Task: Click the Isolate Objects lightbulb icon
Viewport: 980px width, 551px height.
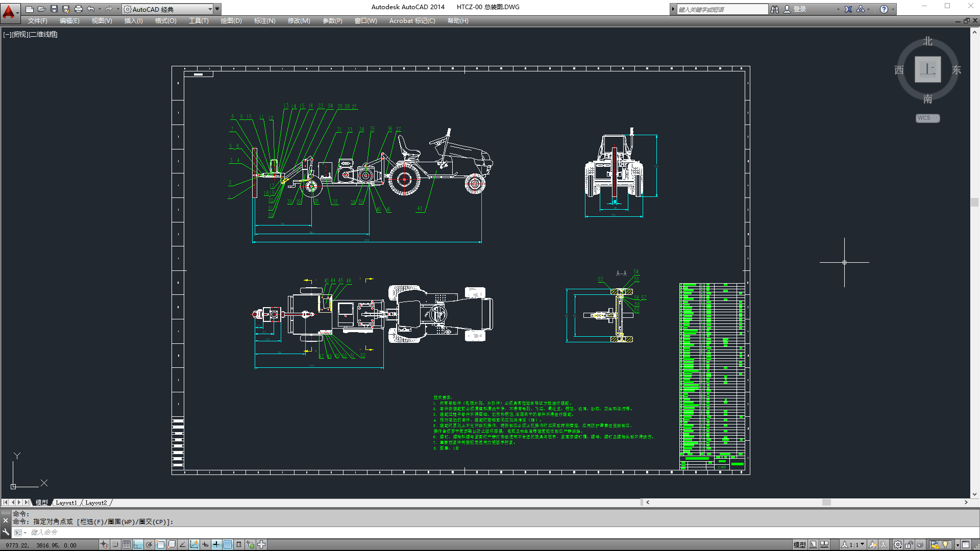Action: [x=946, y=544]
